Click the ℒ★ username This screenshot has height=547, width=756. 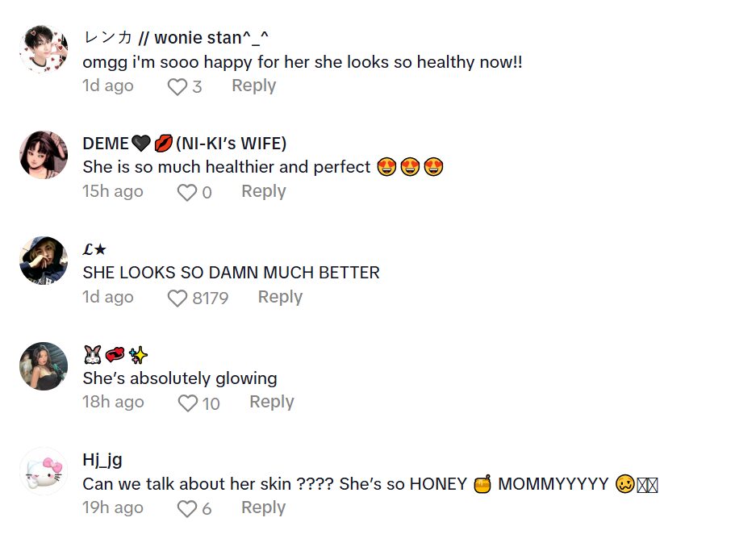(94, 249)
